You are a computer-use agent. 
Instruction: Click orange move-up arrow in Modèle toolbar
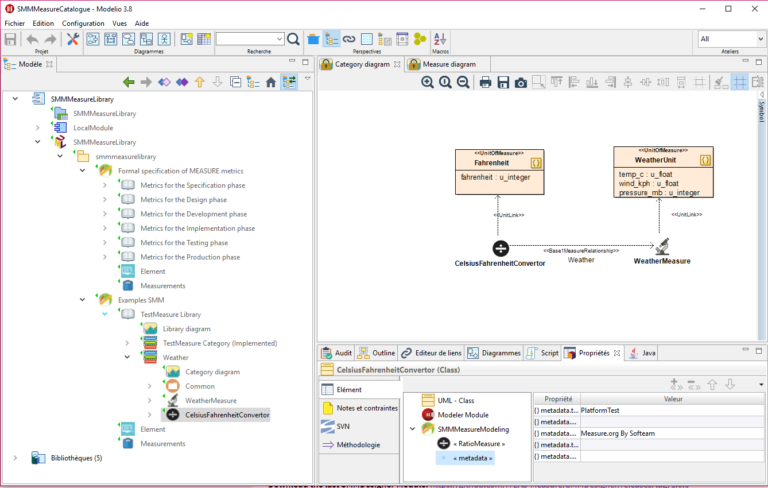click(x=200, y=82)
